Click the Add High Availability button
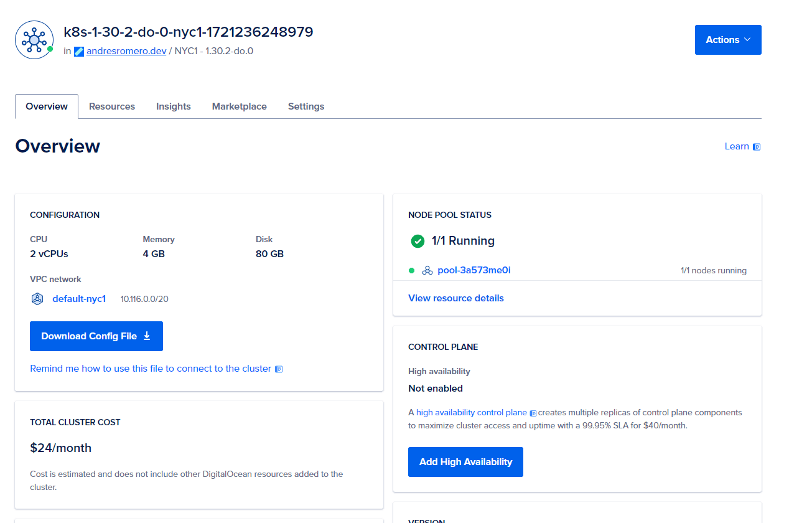The image size is (812, 523). (465, 462)
